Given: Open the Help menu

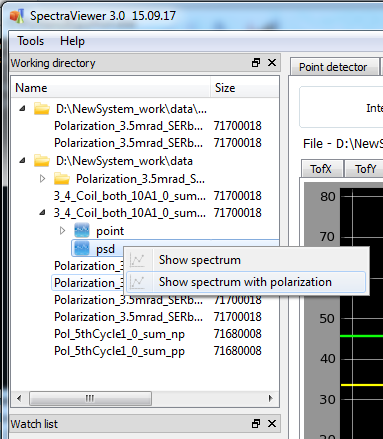Looking at the screenshot, I should pos(72,41).
